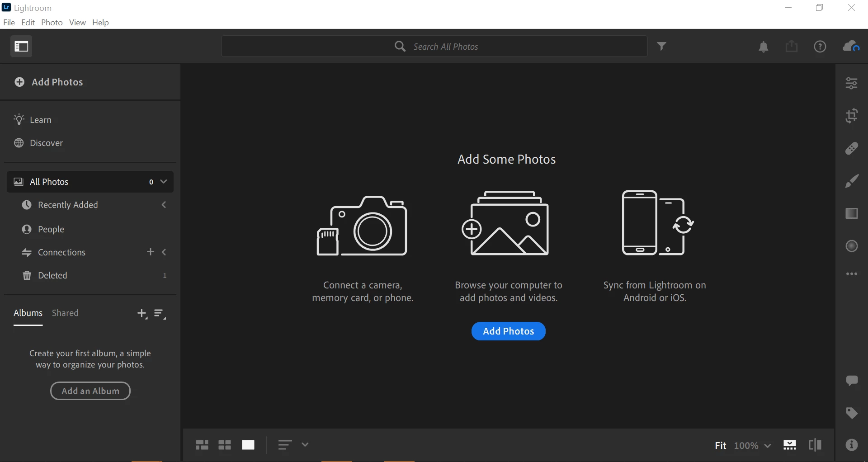This screenshot has height=462, width=868.
Task: Click the camera and memory card illustration
Action: coord(362,226)
